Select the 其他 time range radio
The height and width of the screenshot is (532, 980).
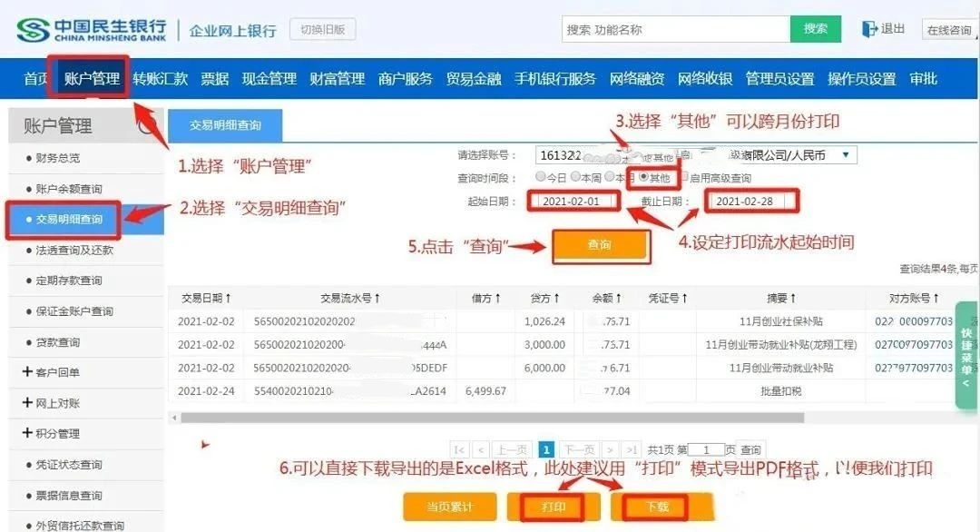(x=643, y=177)
